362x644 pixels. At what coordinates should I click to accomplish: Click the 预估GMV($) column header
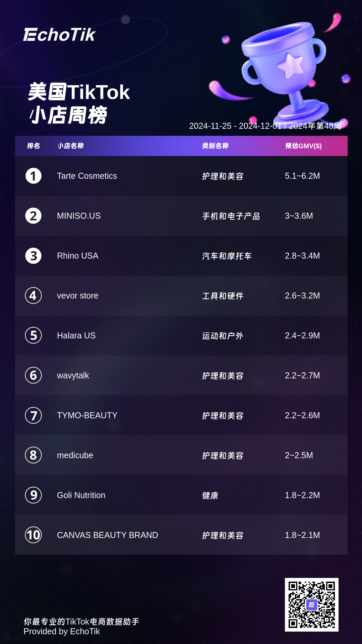tap(303, 146)
